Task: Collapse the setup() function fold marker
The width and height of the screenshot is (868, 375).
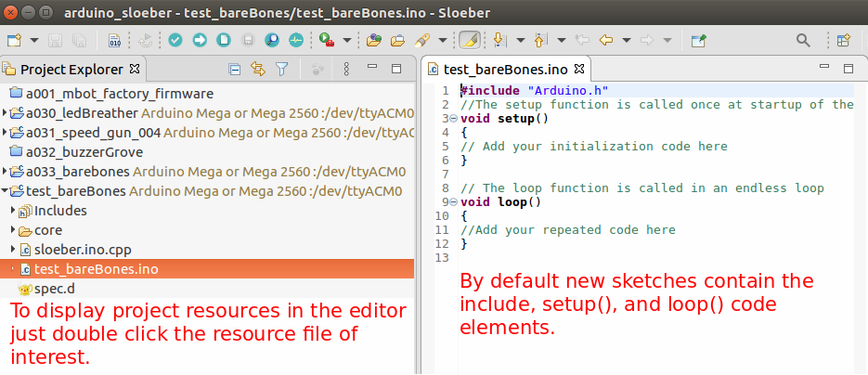Action: (x=452, y=118)
